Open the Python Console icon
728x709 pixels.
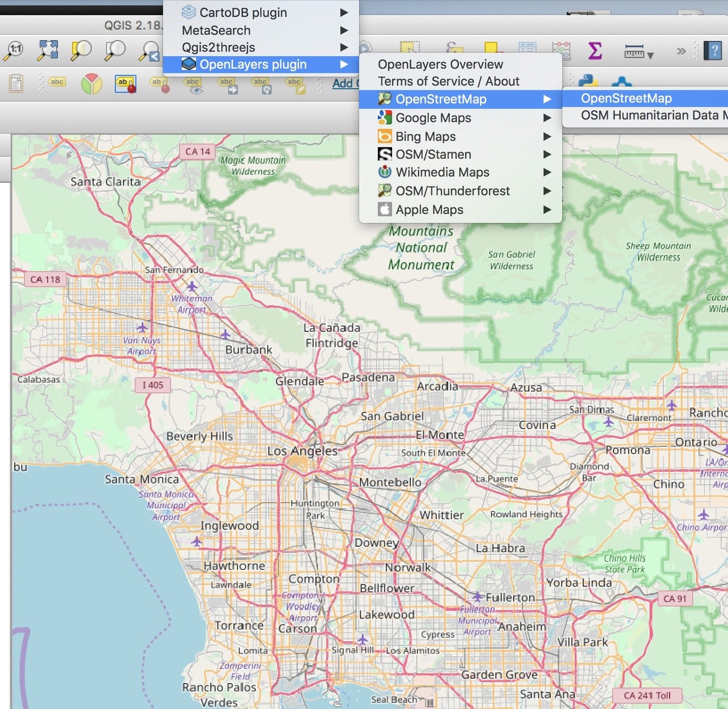click(589, 80)
